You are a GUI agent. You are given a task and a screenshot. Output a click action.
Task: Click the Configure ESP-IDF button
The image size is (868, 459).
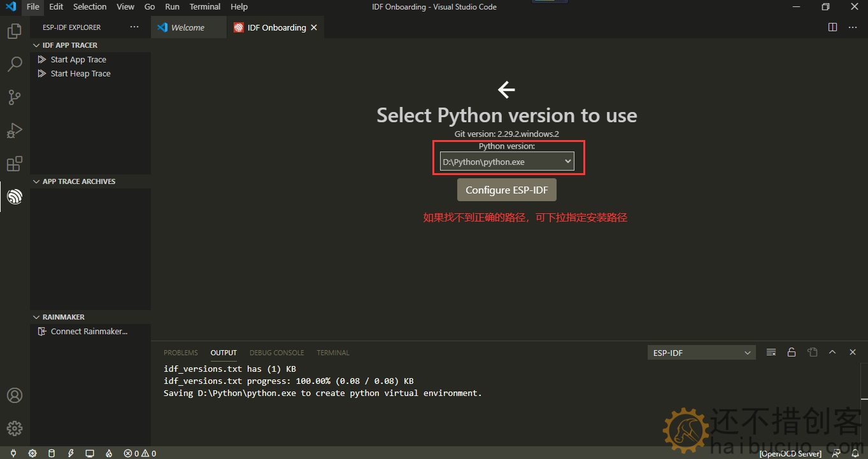(x=507, y=190)
